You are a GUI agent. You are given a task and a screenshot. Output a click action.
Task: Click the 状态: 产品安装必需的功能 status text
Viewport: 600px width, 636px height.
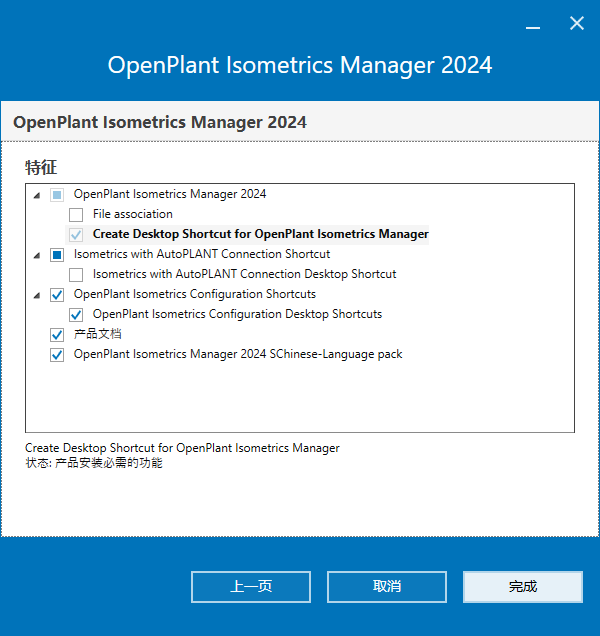point(94,463)
